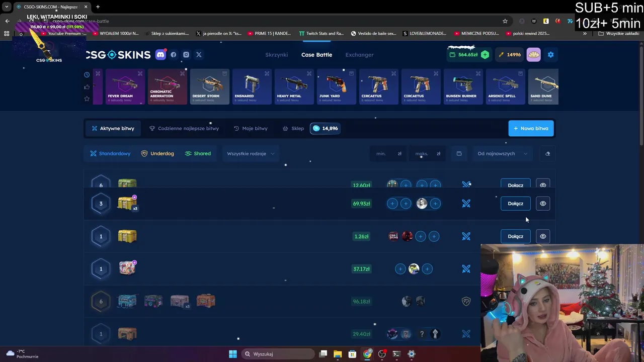Expand the bookmarks overflow chevron
This screenshot has width=644, height=362.
point(585,34)
